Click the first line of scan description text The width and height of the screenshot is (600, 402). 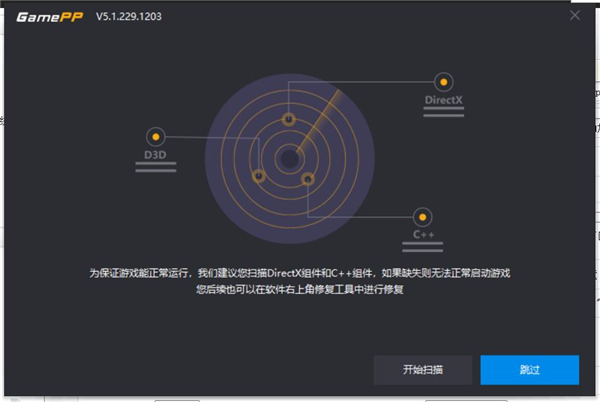[x=300, y=273]
